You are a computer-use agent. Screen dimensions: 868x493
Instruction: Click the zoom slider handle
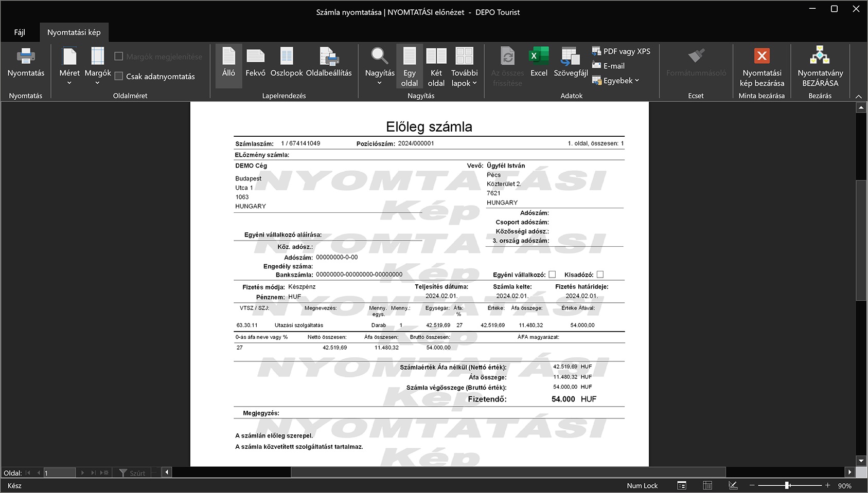pyautogui.click(x=787, y=485)
